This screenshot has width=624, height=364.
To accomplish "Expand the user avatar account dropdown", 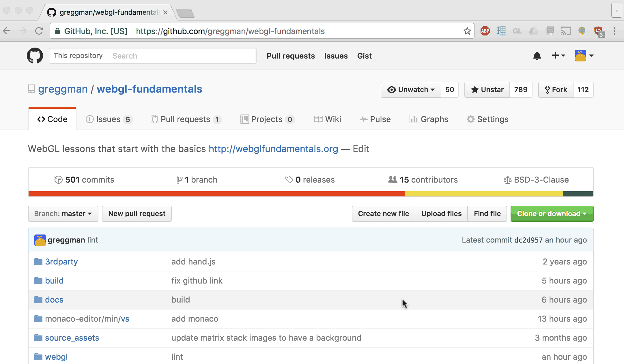I will click(x=584, y=55).
